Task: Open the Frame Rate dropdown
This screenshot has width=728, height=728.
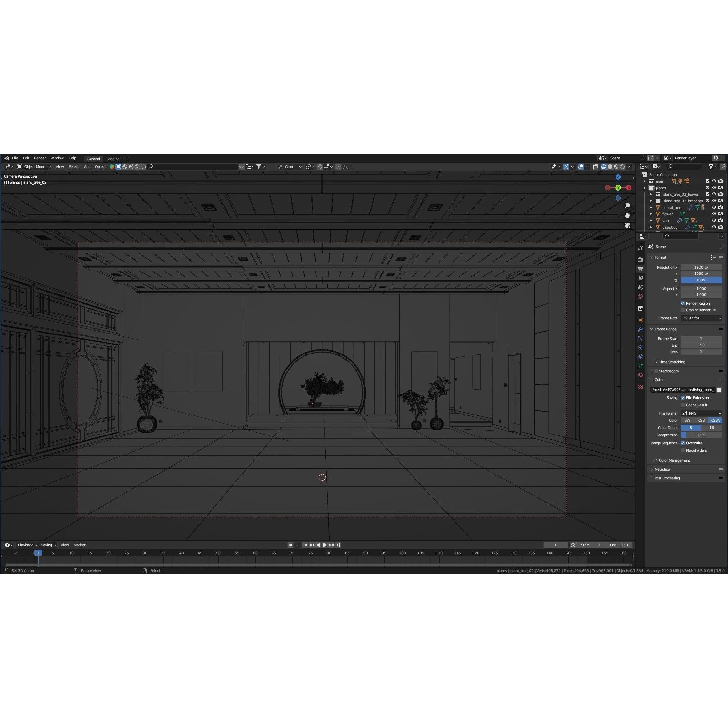Action: click(701, 318)
